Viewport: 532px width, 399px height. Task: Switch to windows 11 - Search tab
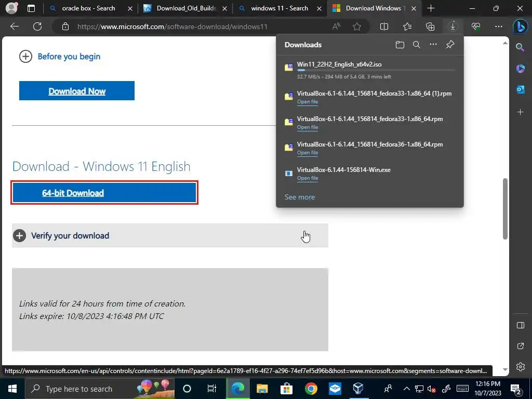(279, 8)
